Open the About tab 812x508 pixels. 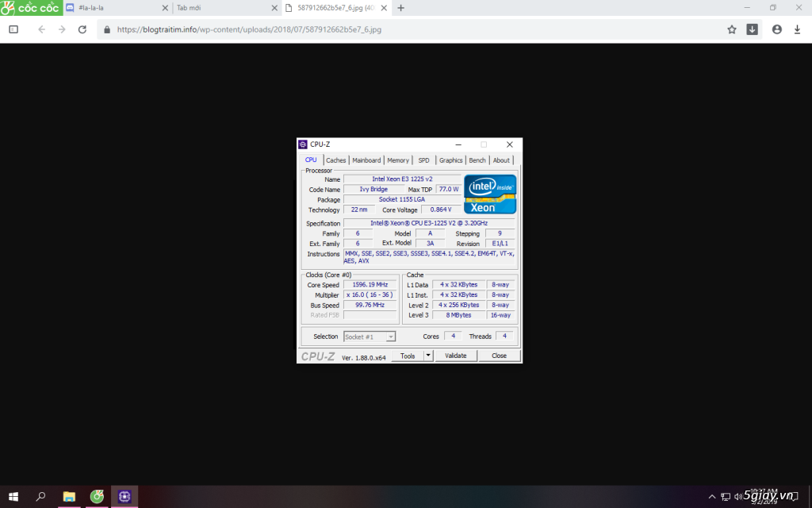[x=501, y=160]
